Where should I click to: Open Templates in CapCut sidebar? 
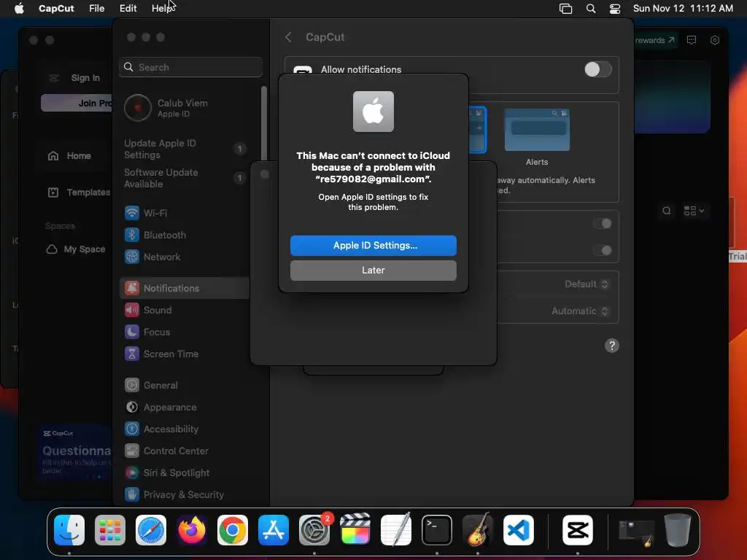(79, 192)
